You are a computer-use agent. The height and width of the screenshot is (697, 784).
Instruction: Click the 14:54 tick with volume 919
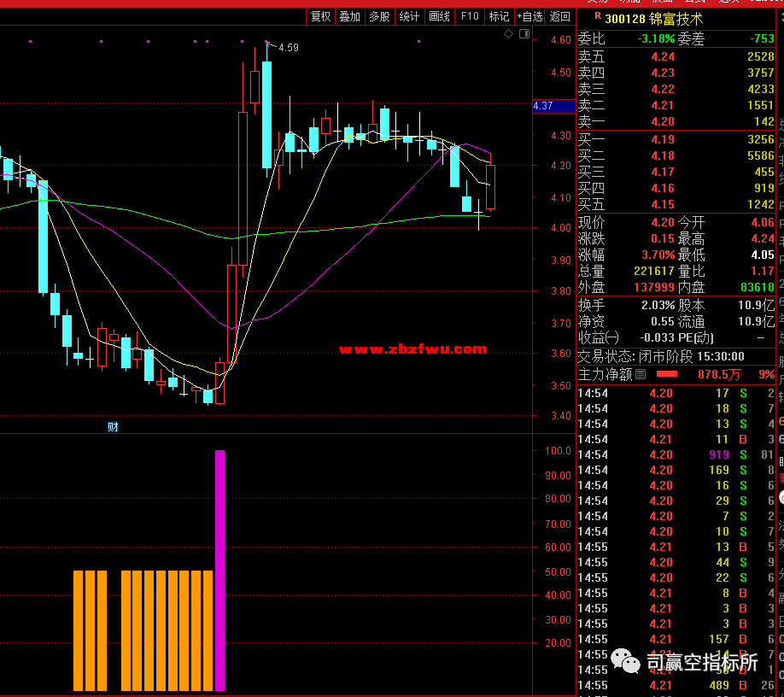click(676, 454)
